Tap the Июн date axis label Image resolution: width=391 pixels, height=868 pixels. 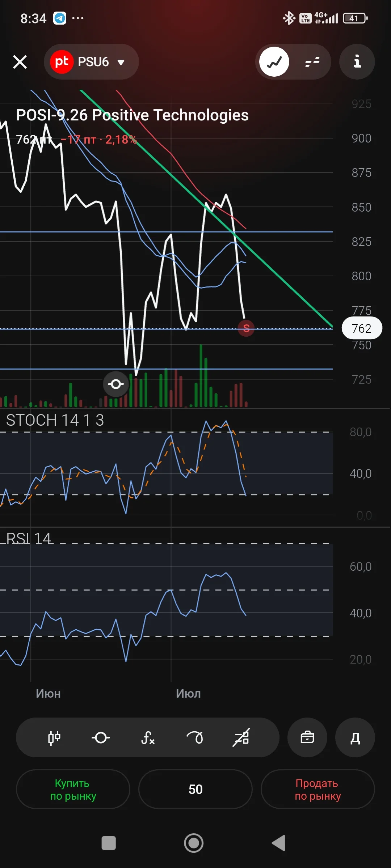(x=48, y=694)
